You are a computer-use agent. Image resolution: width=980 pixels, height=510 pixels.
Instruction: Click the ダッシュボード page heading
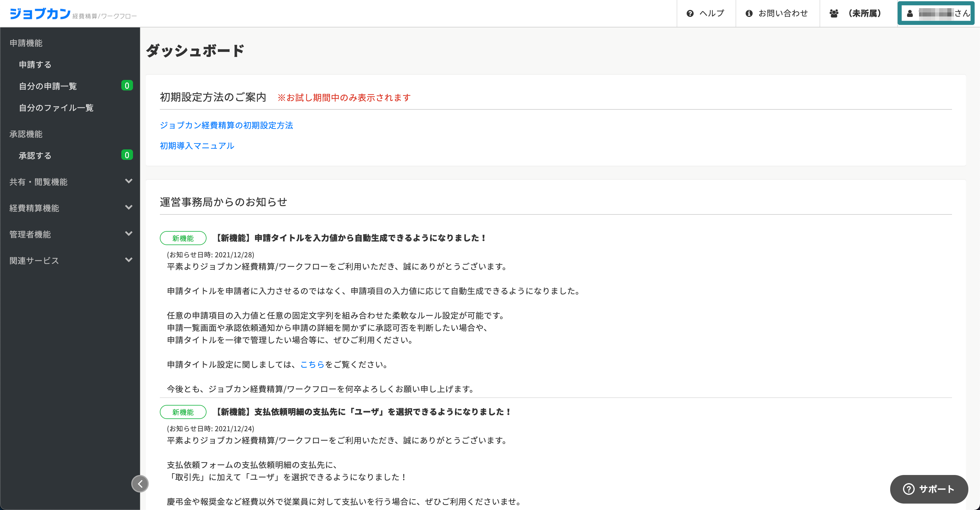coord(195,50)
